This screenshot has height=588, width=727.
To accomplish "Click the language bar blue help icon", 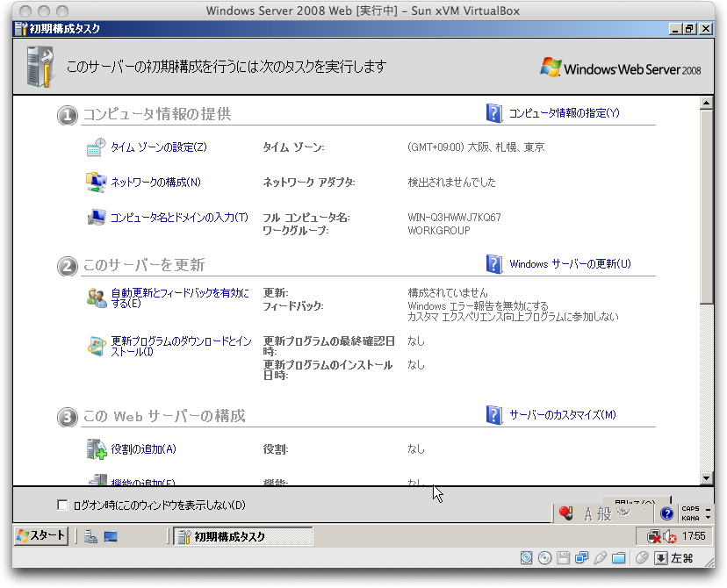I will click(666, 513).
